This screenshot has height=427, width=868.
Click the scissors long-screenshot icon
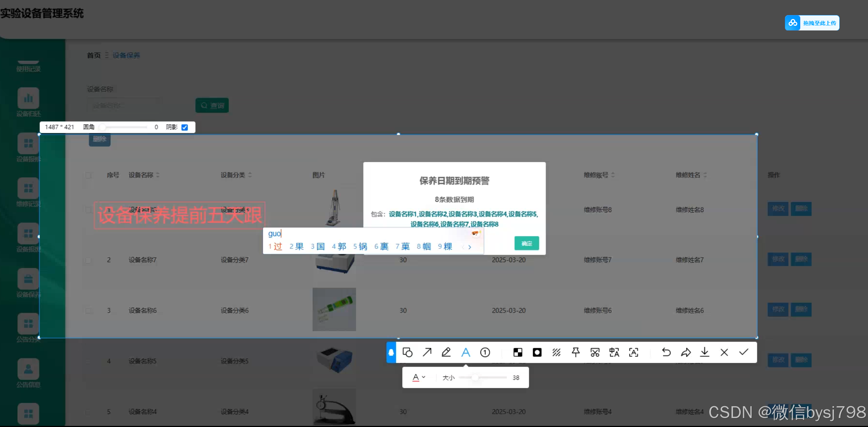(595, 352)
